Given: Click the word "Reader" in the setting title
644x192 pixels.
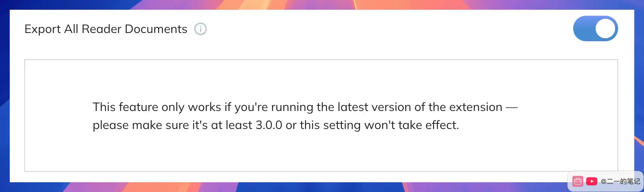Looking at the screenshot, I should point(102,29).
